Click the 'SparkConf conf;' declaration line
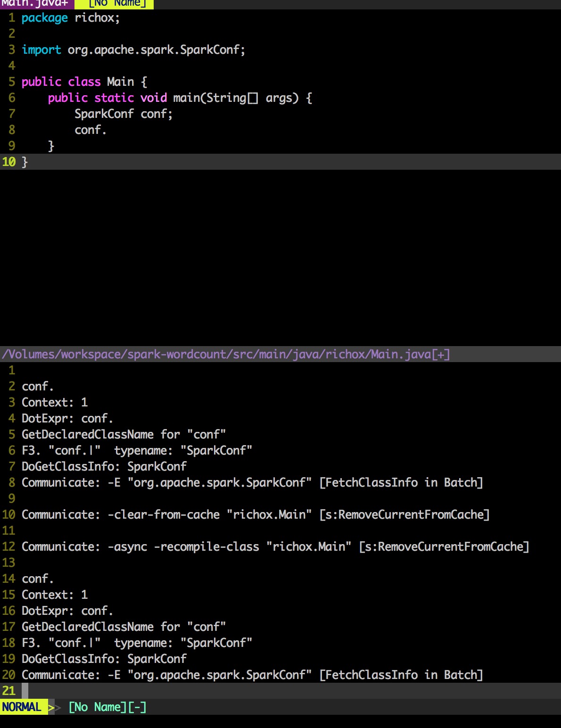 point(124,114)
